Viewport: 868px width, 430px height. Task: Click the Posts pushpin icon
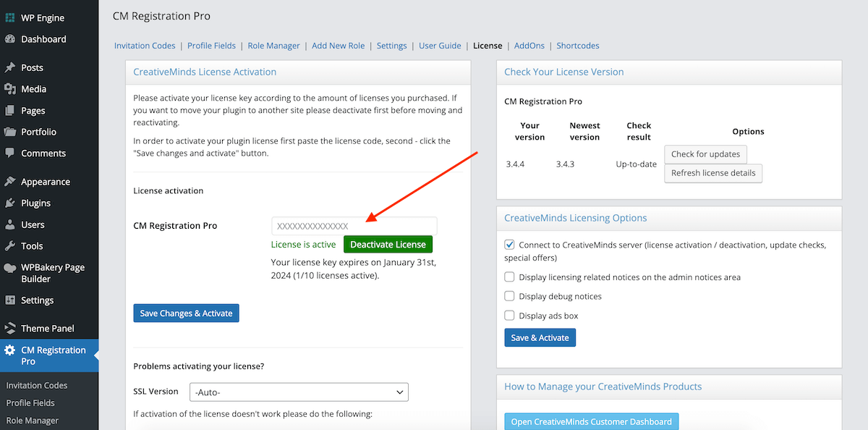click(10, 67)
